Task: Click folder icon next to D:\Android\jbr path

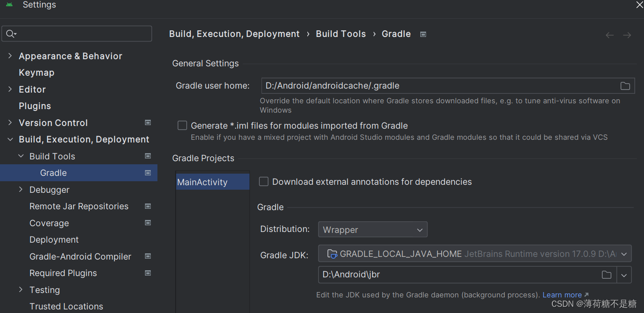Action: click(606, 275)
